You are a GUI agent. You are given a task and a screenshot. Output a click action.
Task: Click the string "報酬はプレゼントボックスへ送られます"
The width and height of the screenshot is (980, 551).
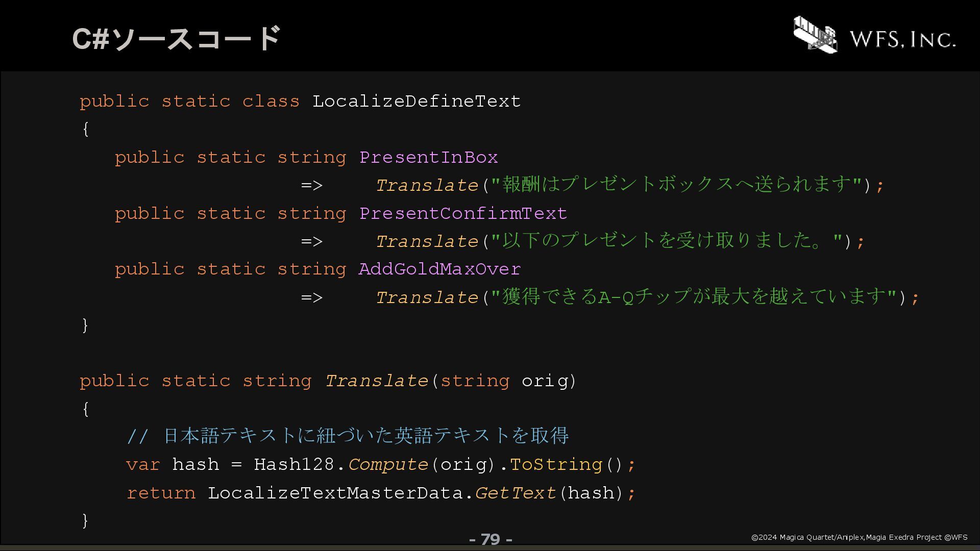pyautogui.click(x=677, y=184)
